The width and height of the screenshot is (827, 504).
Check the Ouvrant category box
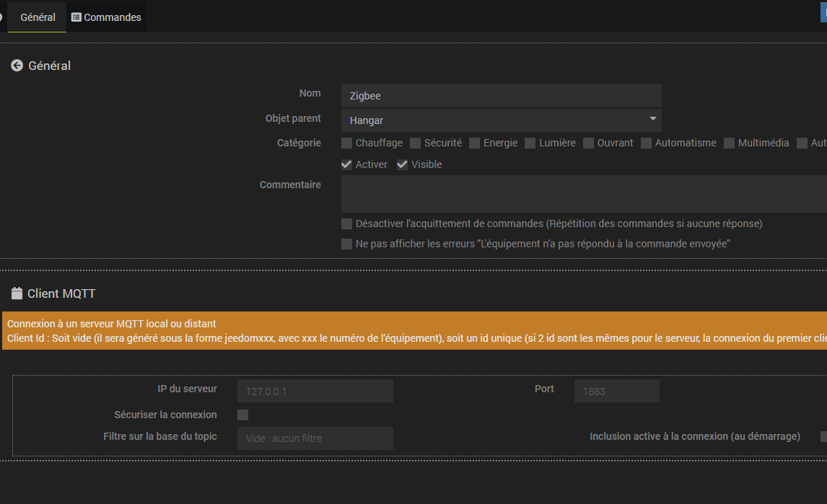click(x=588, y=143)
